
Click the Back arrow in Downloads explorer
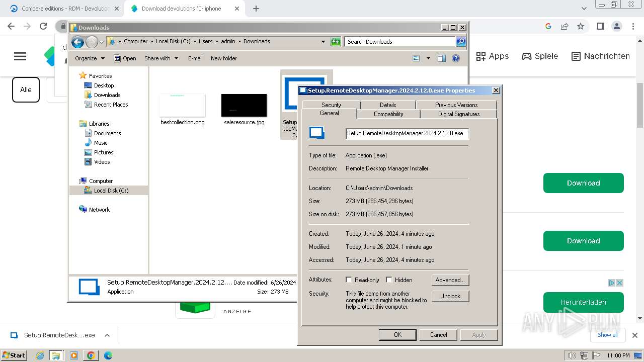(x=77, y=42)
